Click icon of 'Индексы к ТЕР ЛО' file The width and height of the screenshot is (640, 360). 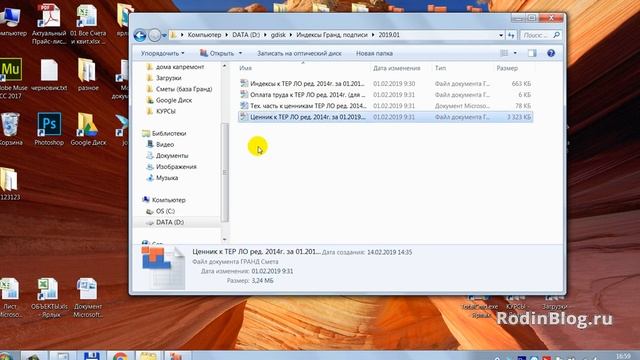(244, 83)
